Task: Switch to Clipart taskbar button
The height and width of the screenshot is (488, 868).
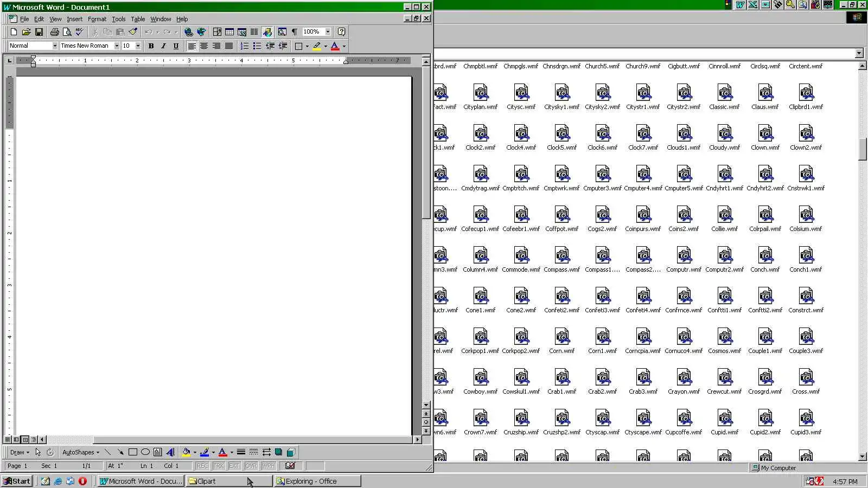Action: [229, 481]
